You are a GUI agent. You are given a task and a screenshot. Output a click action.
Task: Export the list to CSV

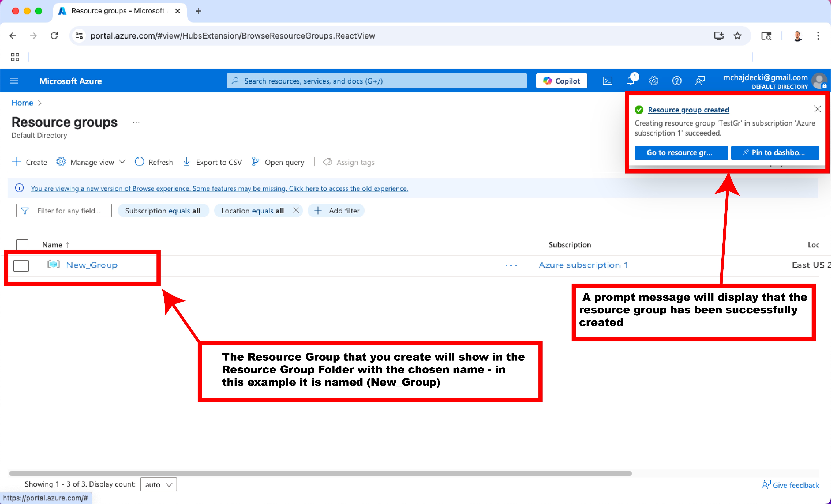pos(212,162)
